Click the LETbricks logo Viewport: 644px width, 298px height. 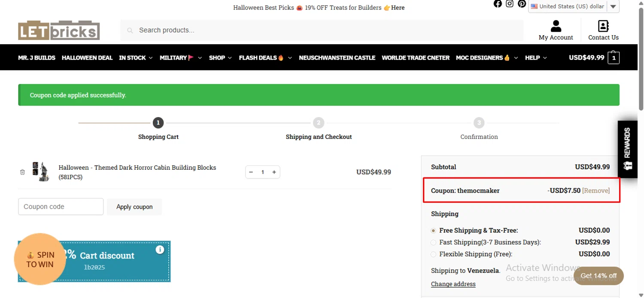[59, 30]
